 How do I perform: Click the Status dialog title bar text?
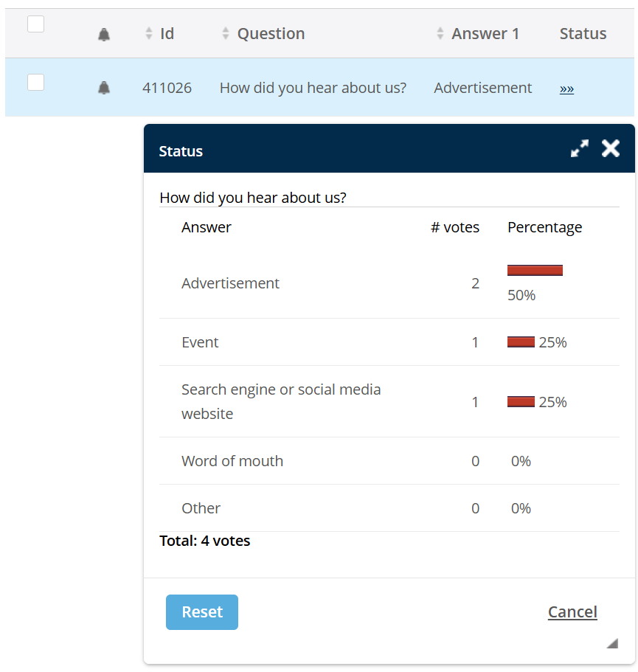point(181,151)
